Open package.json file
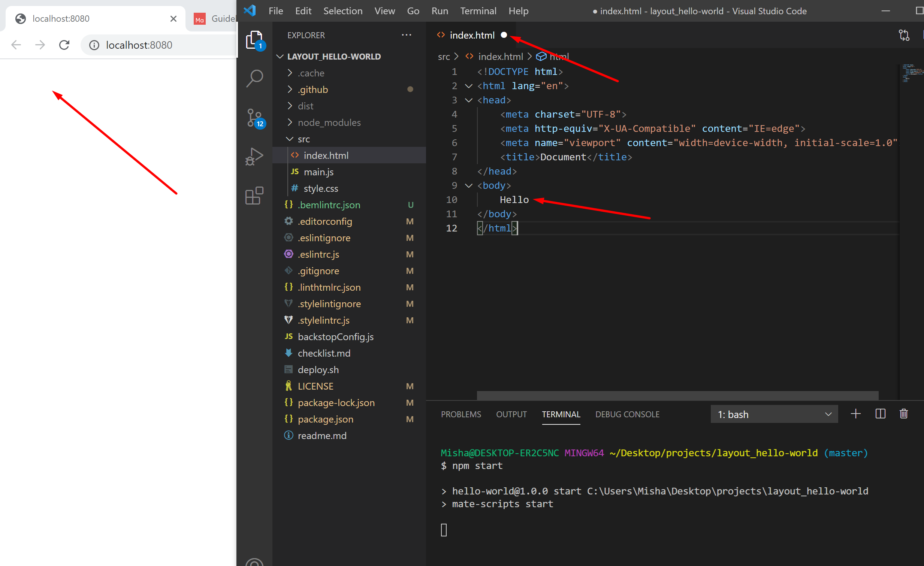924x566 pixels. pyautogui.click(x=349, y=420)
